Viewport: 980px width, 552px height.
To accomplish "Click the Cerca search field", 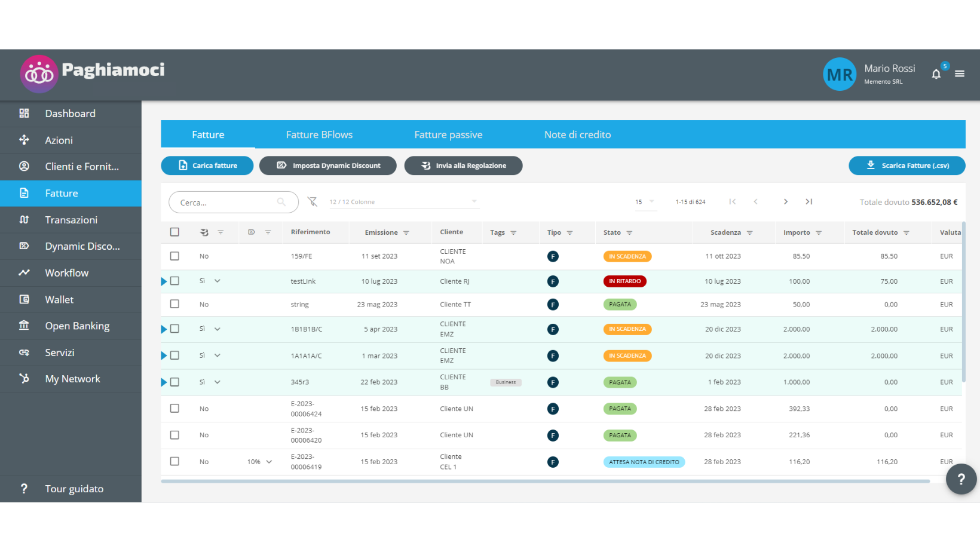I will click(x=227, y=203).
